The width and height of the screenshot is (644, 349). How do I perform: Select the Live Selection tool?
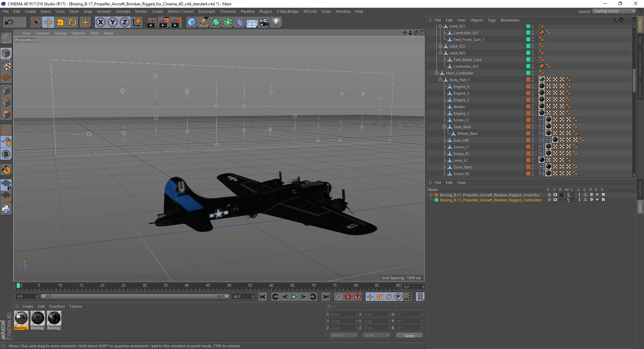tap(36, 22)
